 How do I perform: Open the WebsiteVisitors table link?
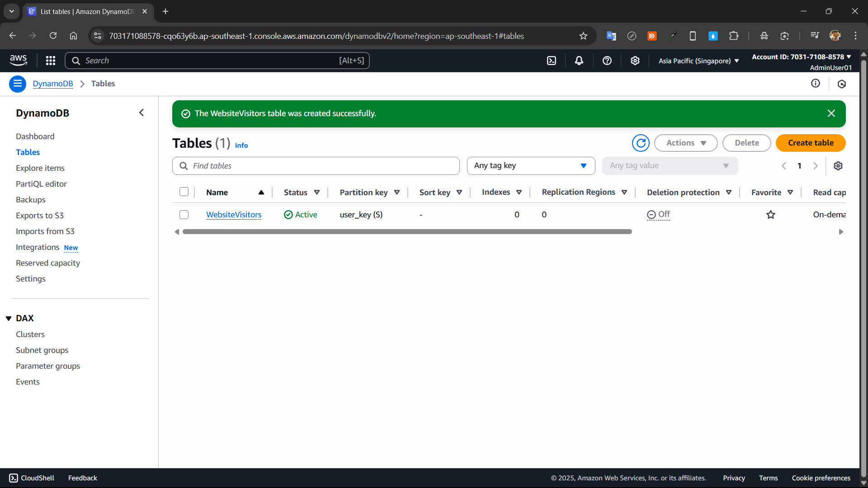coord(234,215)
